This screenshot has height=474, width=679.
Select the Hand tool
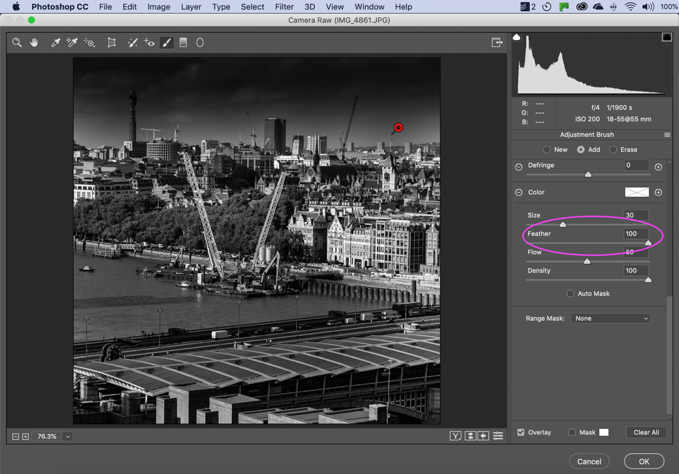(x=34, y=43)
